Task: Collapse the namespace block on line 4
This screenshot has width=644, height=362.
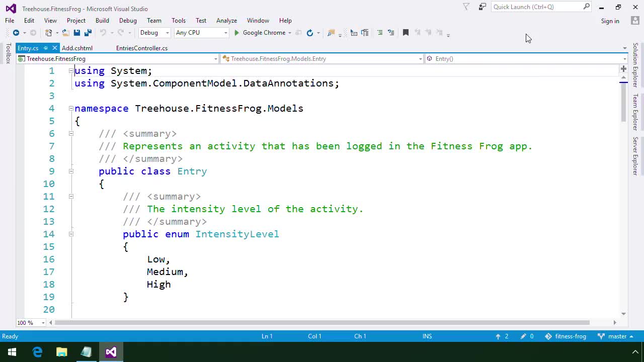Action: 71,109
